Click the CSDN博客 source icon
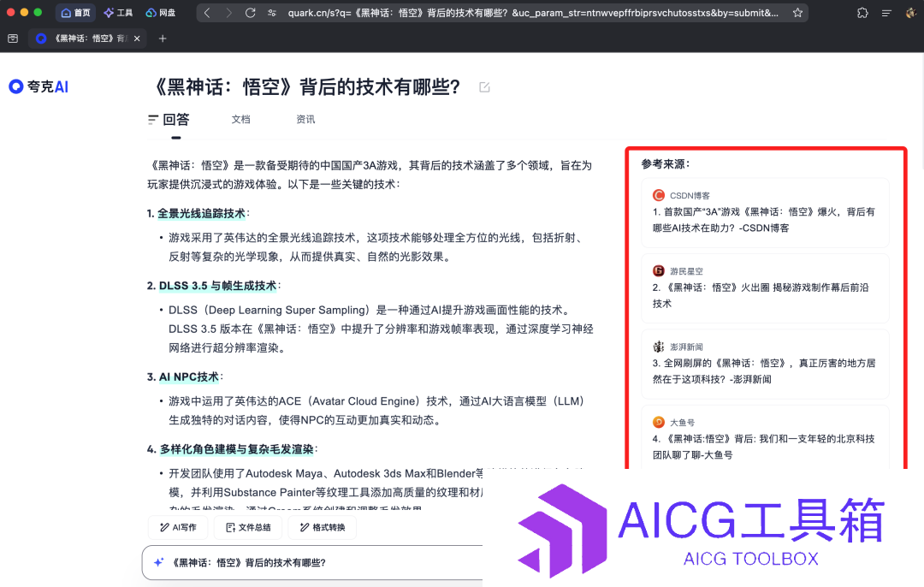Viewport: 924px width, 587px height. coord(658,195)
